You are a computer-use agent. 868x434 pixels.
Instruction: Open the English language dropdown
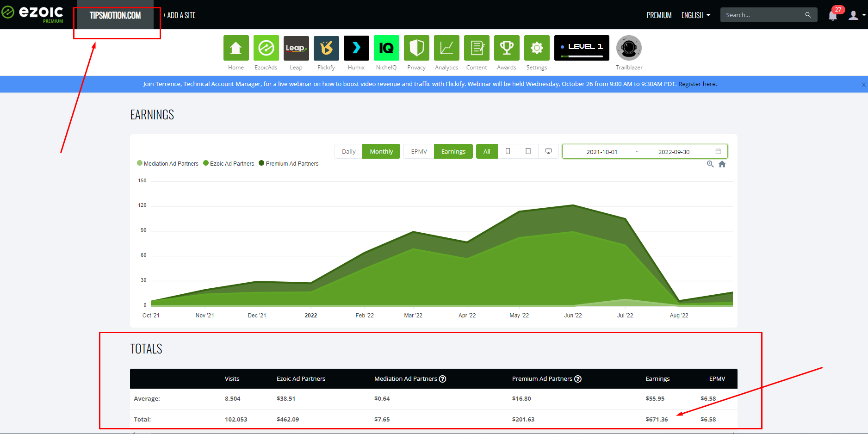[696, 15]
